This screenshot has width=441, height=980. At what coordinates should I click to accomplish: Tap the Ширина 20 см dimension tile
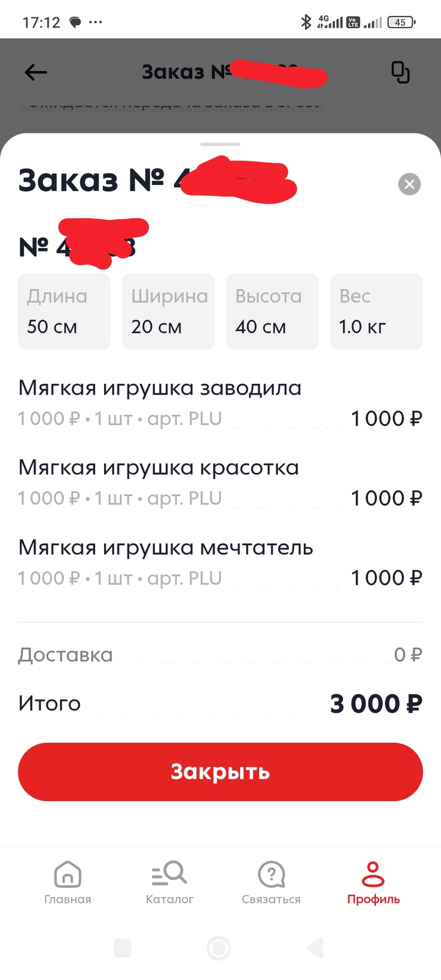168,312
